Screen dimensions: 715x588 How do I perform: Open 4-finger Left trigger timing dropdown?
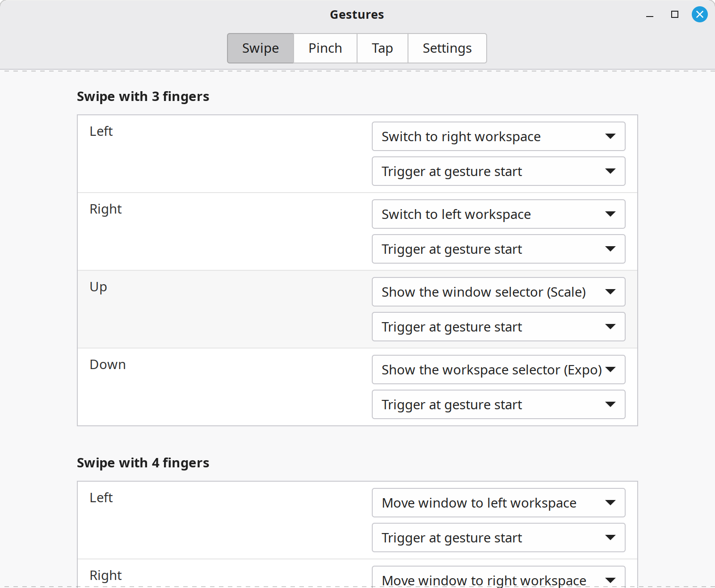(x=499, y=538)
